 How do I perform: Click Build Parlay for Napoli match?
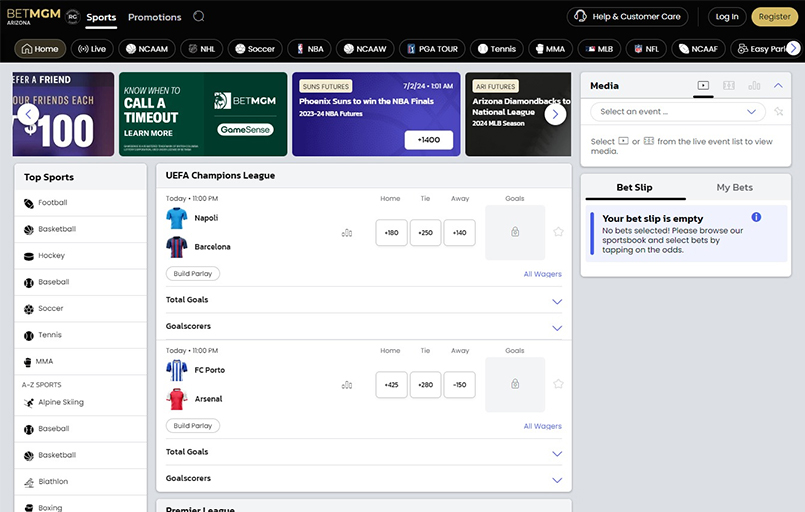193,274
